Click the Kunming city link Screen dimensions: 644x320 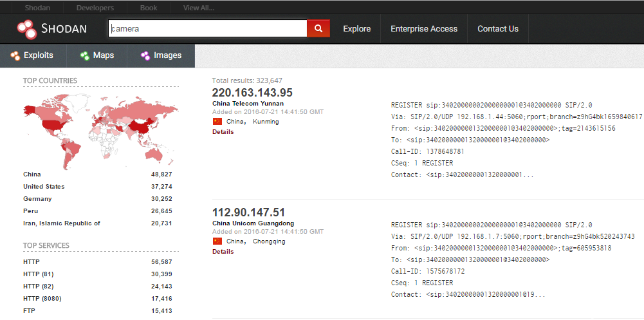pos(266,122)
